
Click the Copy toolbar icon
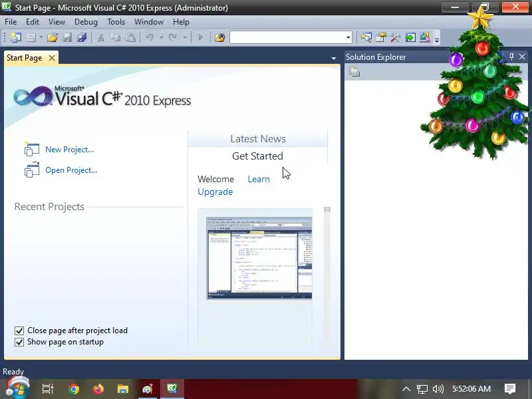click(x=115, y=37)
